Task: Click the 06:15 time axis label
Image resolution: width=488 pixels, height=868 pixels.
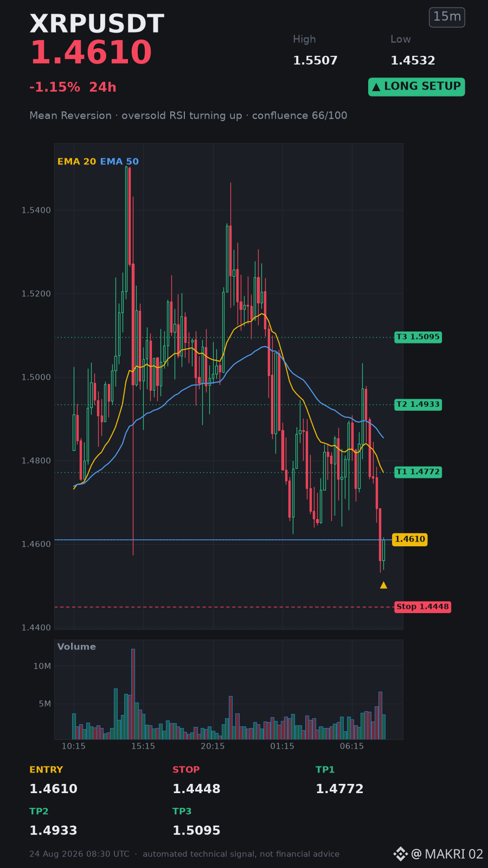Action: [x=352, y=746]
